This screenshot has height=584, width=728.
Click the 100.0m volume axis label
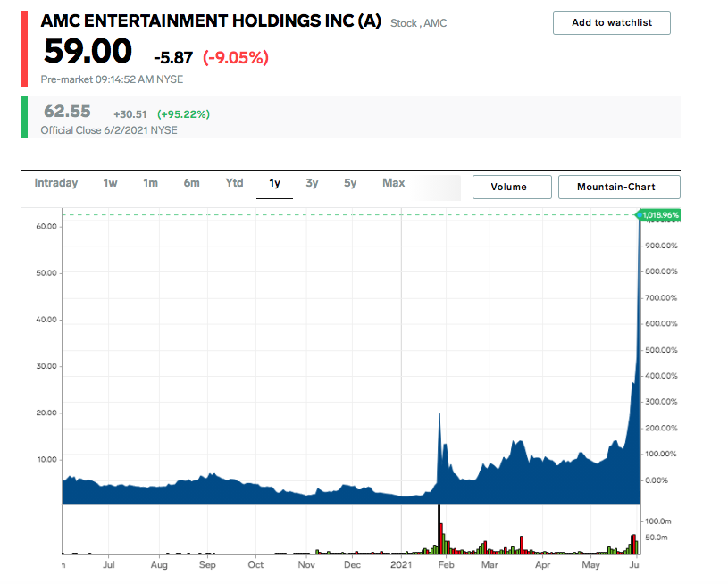pyautogui.click(x=658, y=521)
